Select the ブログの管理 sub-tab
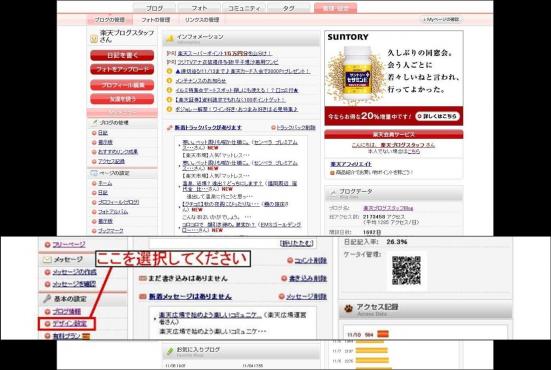This screenshot has height=370, width=551. [110, 20]
